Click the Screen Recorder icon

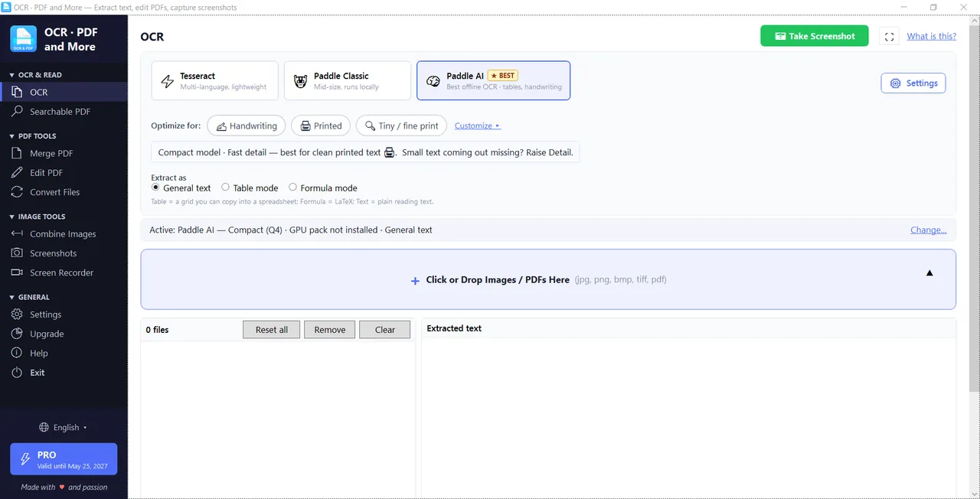[x=18, y=272]
